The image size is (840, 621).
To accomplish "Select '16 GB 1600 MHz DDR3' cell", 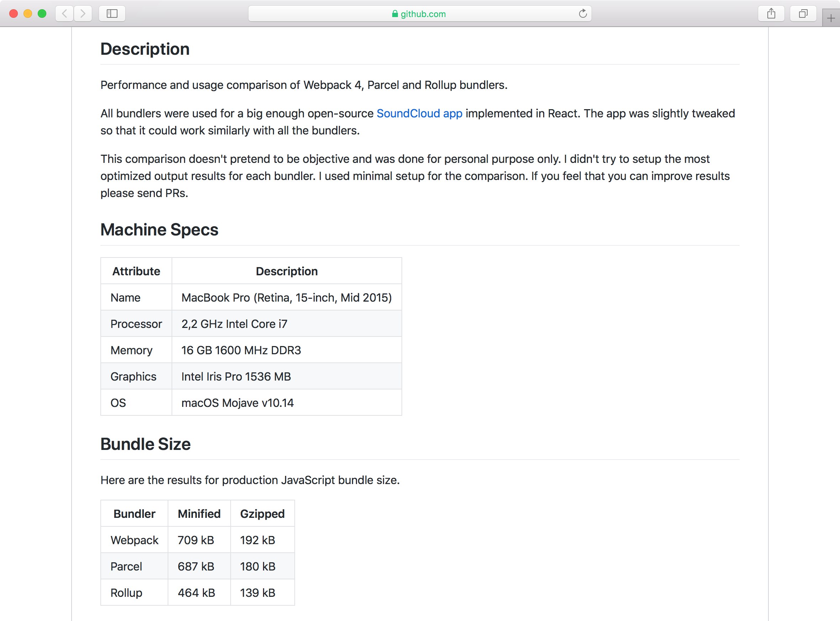I will (287, 350).
